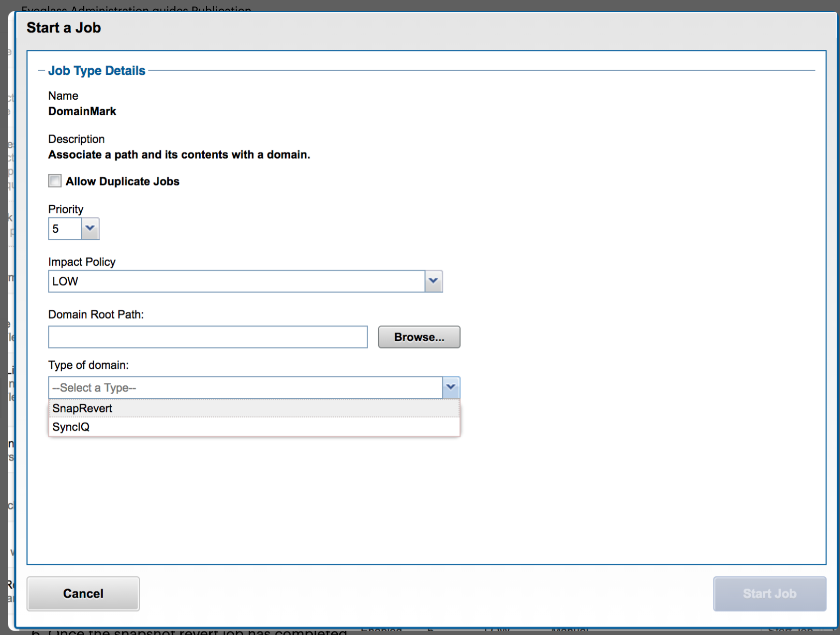Click the Start Job button
The width and height of the screenshot is (840, 635).
tap(769, 594)
